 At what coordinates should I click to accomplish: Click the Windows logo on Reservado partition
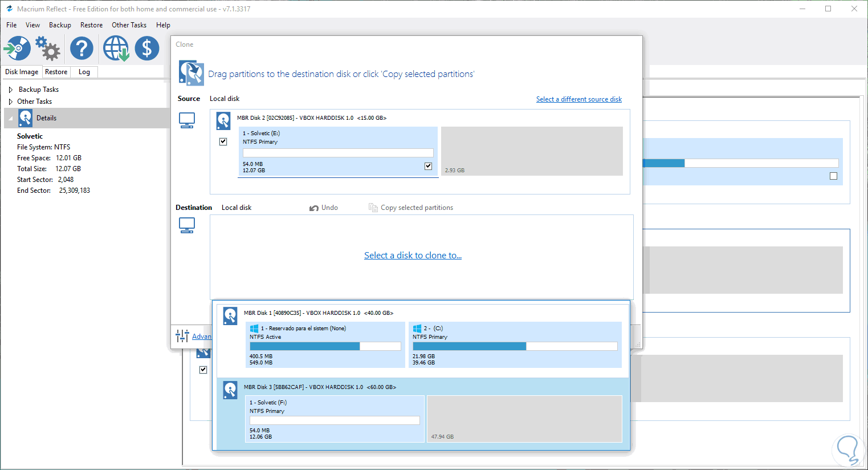(x=254, y=329)
